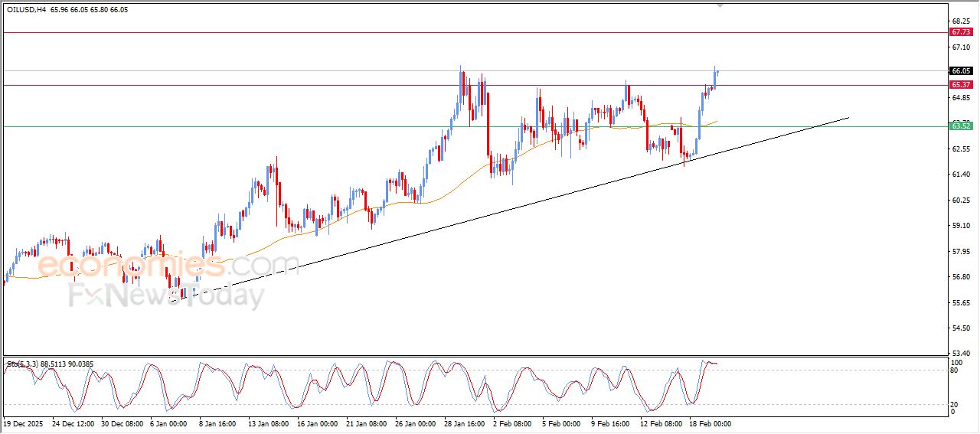
Task: Click the 60.25 price axis value
Action: click(962, 200)
